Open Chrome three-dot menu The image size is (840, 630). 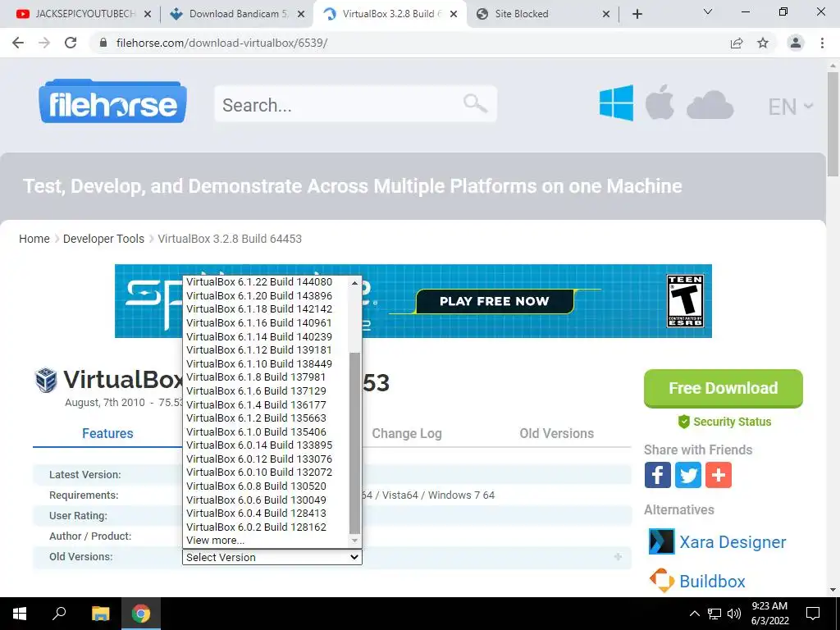click(x=822, y=43)
